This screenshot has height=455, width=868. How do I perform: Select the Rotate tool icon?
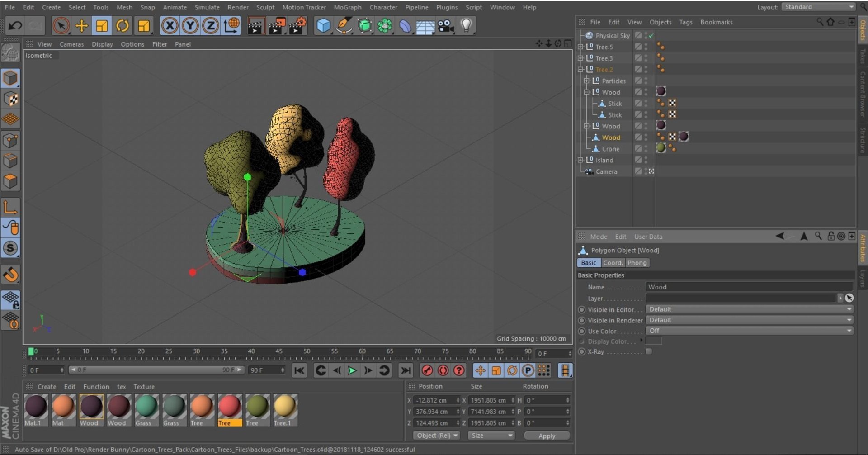point(123,26)
